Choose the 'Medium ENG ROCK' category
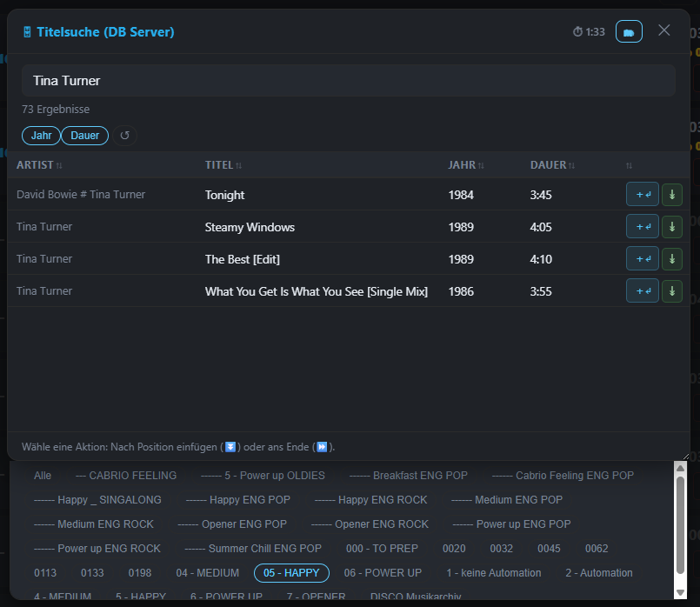Viewport: 700px width, 607px height. [x=93, y=524]
